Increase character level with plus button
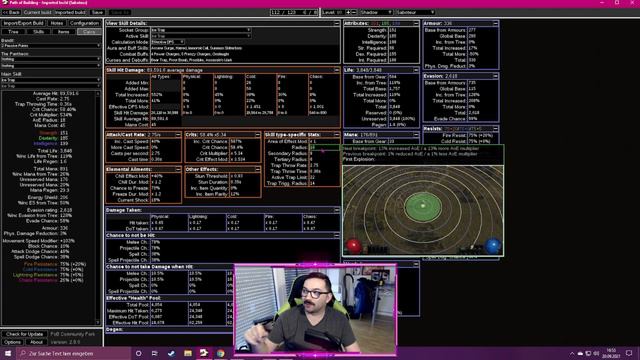This screenshot has width=640, height=360. 348,12
